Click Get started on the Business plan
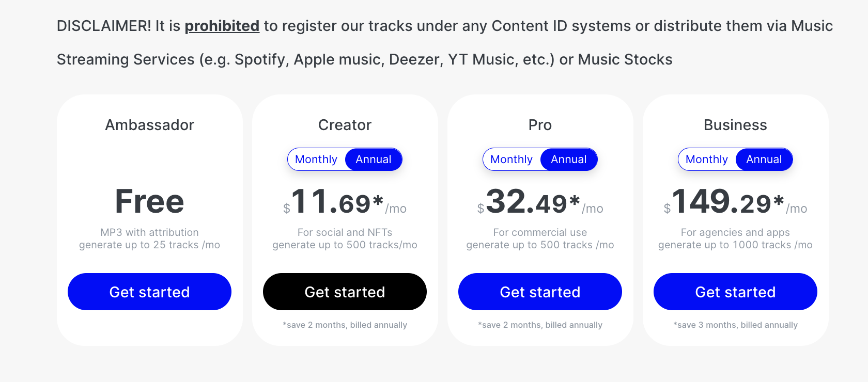 click(735, 292)
